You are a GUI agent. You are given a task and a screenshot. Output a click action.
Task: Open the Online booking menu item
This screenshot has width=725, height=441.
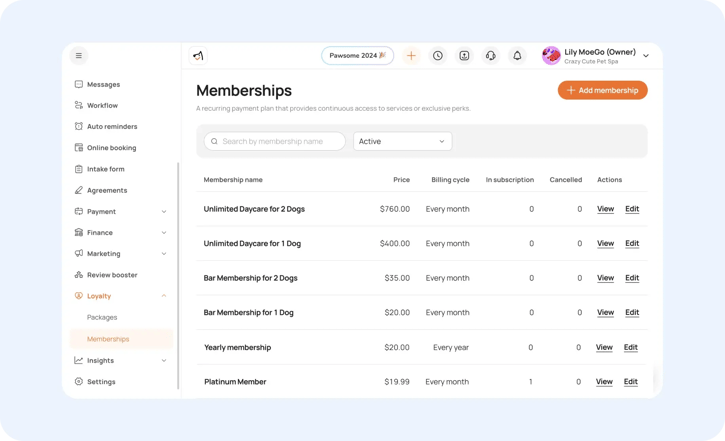[111, 148]
